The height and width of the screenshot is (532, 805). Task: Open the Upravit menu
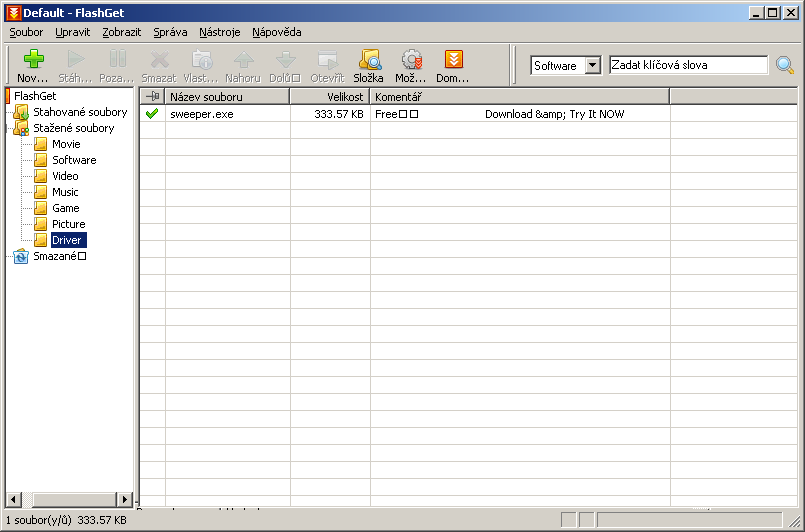72,32
